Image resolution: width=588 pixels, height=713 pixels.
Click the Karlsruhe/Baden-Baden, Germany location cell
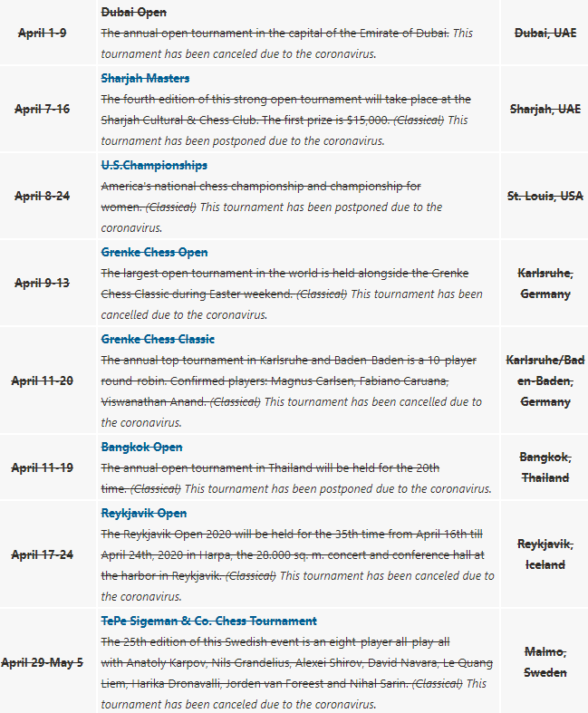[x=545, y=381]
